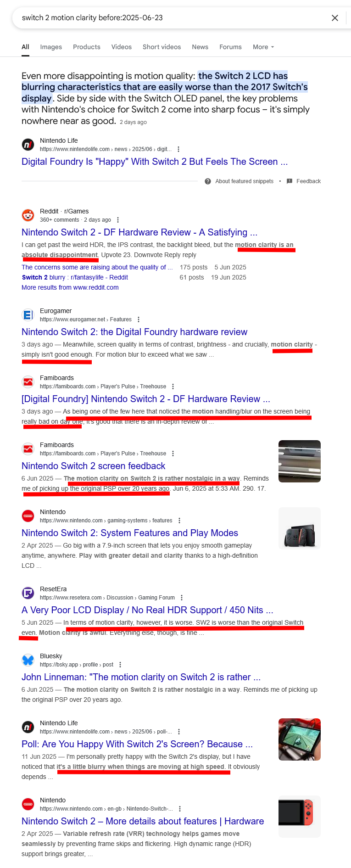The image size is (351, 868).
Task: Switch to the Products tab
Action: [87, 47]
